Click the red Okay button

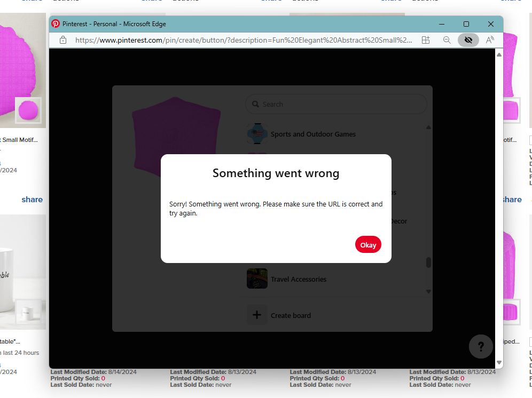tap(368, 244)
